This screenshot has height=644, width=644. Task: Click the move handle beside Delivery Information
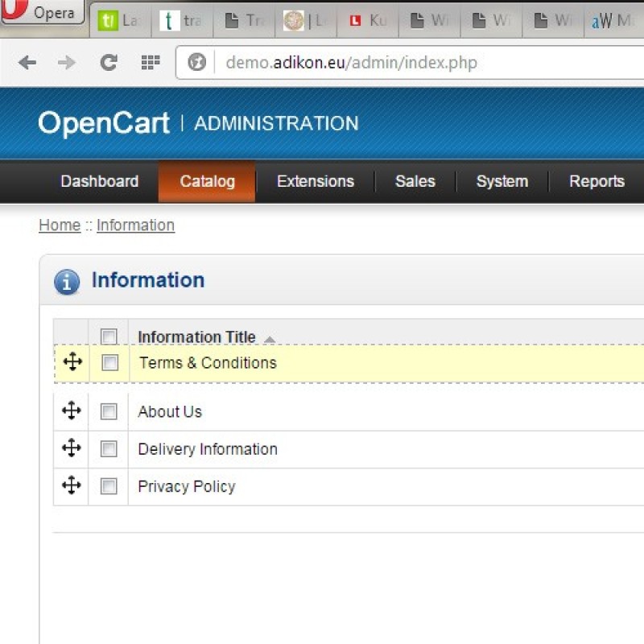coord(71,448)
